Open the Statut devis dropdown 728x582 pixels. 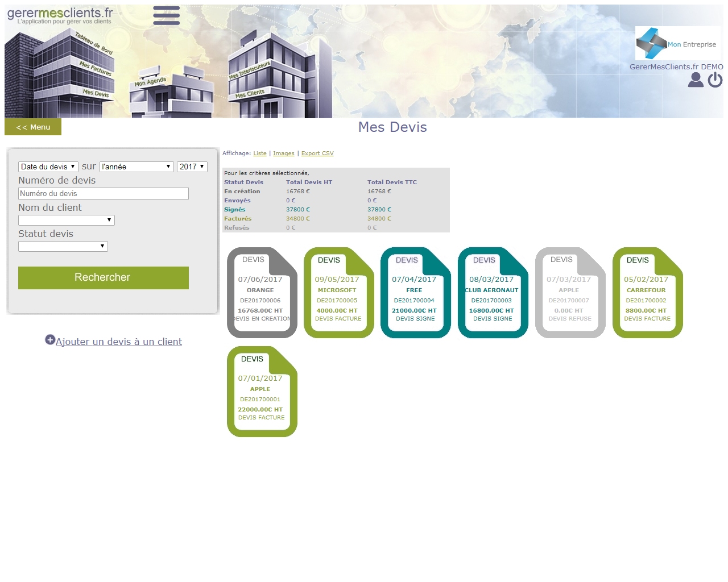pyautogui.click(x=63, y=246)
